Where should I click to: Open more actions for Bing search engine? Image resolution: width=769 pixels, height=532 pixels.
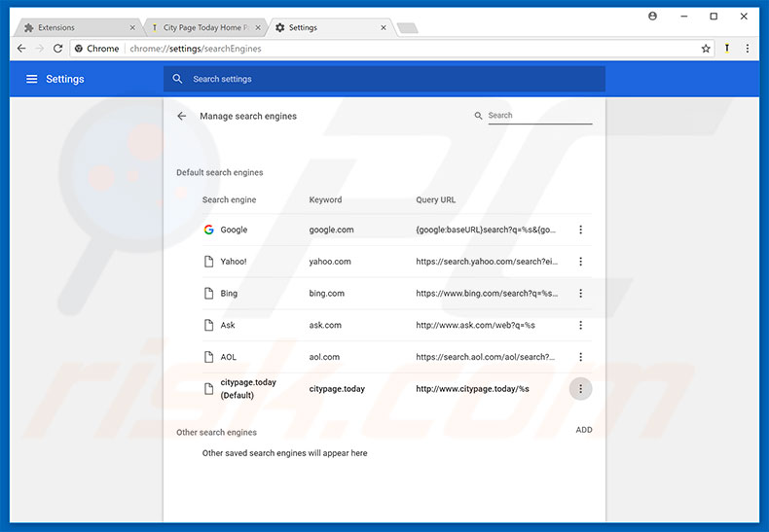[581, 294]
